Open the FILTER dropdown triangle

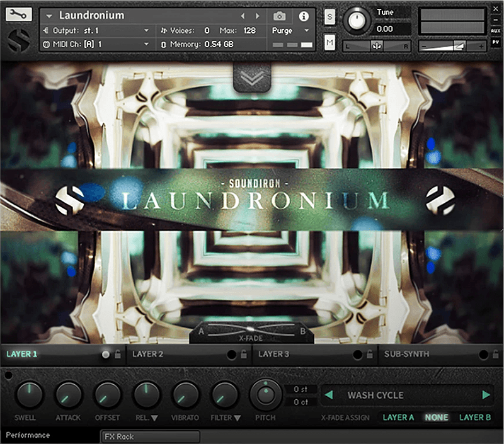(x=238, y=418)
